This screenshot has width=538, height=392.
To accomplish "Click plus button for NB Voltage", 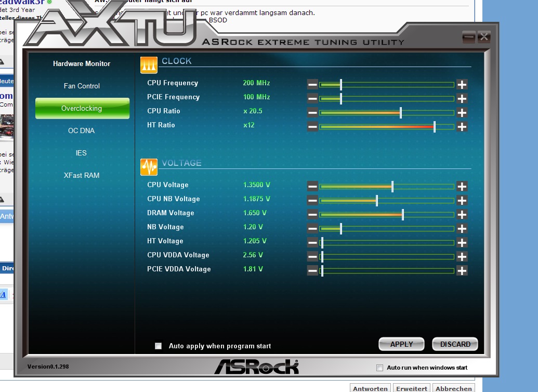I will pos(462,229).
